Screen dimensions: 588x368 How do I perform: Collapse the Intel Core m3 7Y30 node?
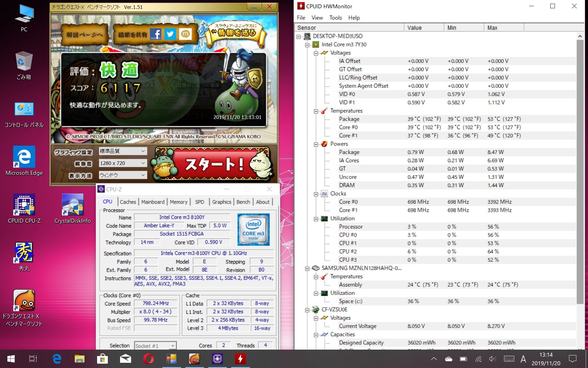click(307, 45)
